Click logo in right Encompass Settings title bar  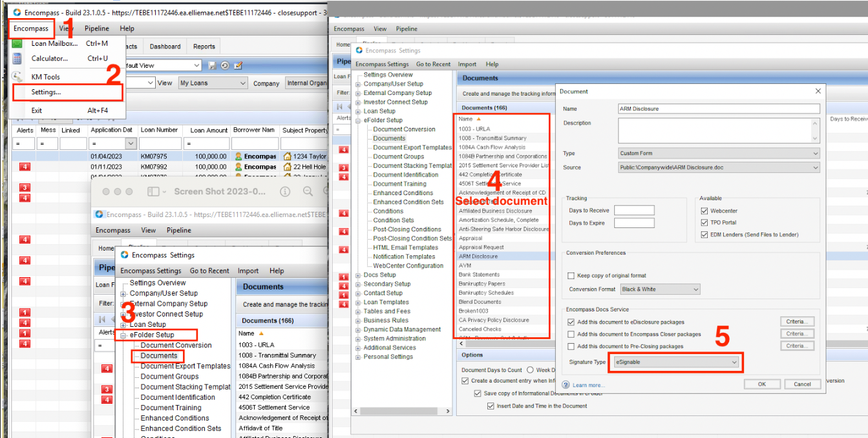click(x=359, y=50)
